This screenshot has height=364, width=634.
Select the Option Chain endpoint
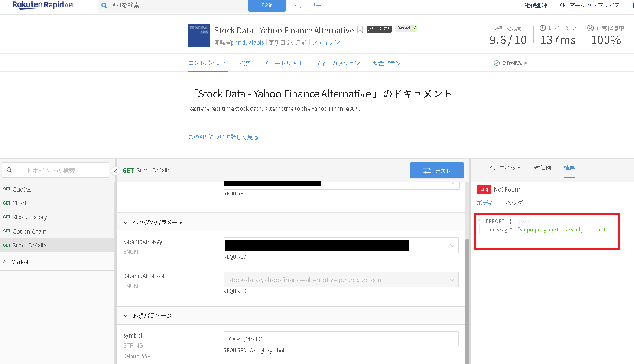[29, 231]
